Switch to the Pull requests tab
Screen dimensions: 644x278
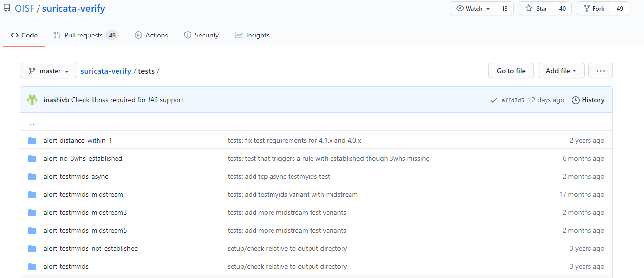pos(85,35)
